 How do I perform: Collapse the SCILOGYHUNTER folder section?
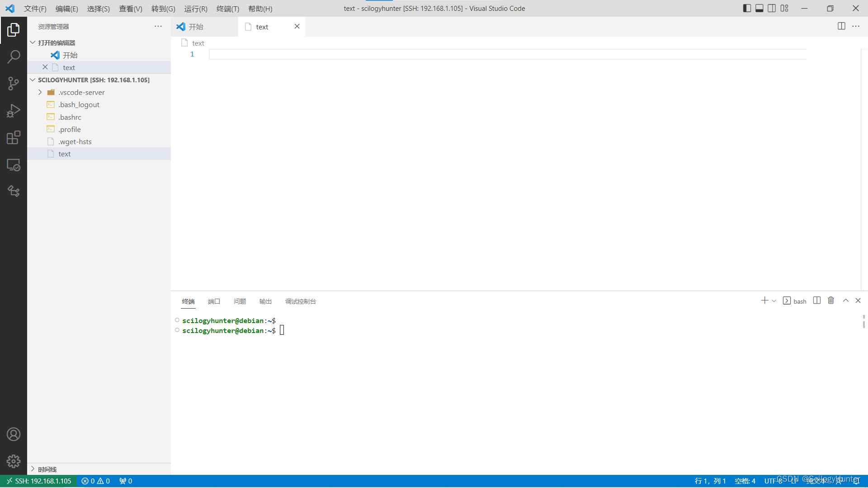point(99,80)
